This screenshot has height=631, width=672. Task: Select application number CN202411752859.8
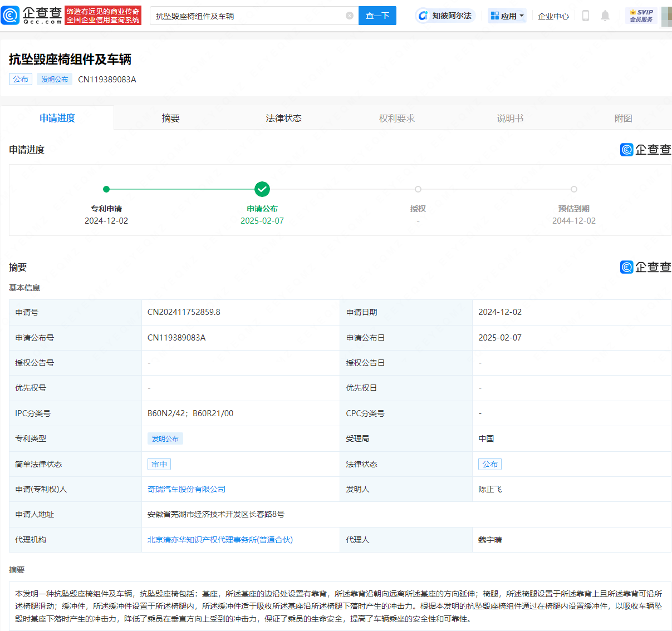click(x=184, y=312)
